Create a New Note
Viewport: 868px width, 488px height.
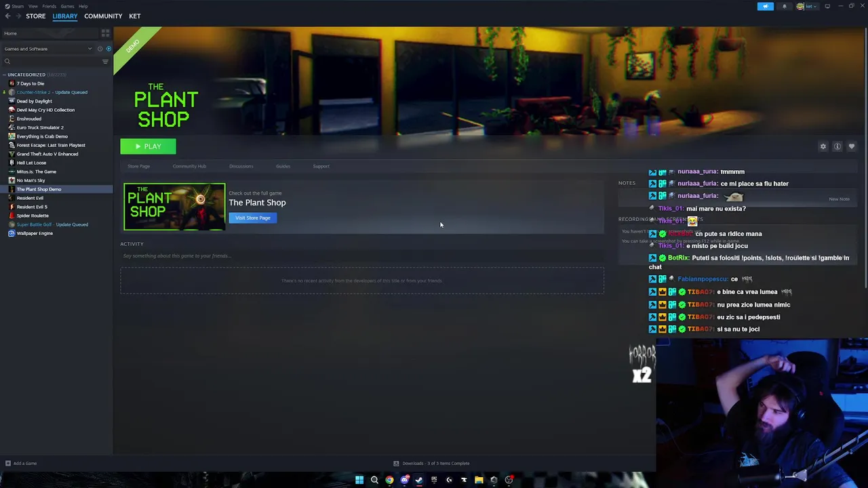[839, 199]
